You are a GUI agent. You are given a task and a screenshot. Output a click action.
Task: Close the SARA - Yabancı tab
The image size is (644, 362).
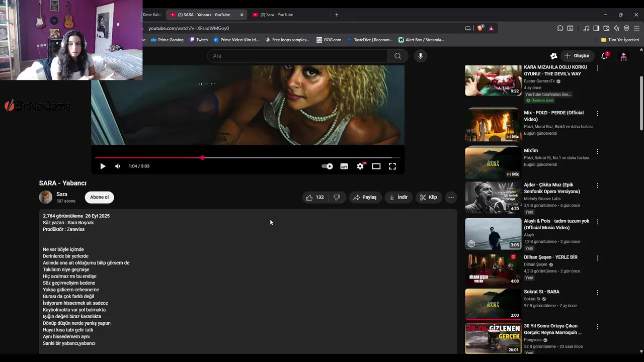coord(242,15)
